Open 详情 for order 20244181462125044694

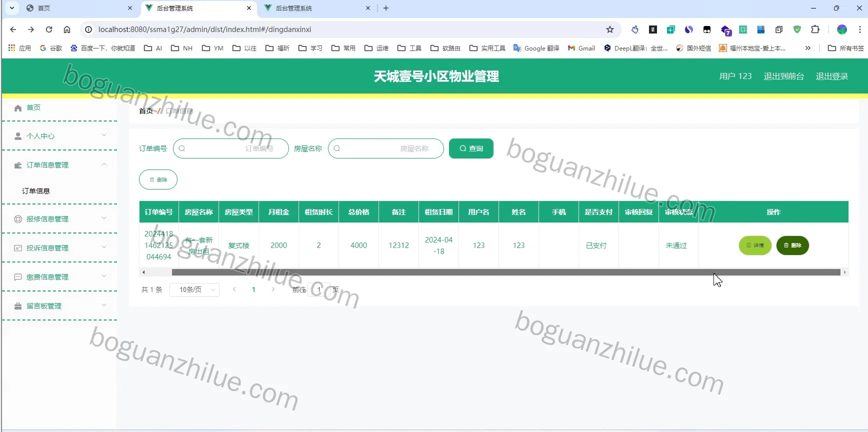755,245
